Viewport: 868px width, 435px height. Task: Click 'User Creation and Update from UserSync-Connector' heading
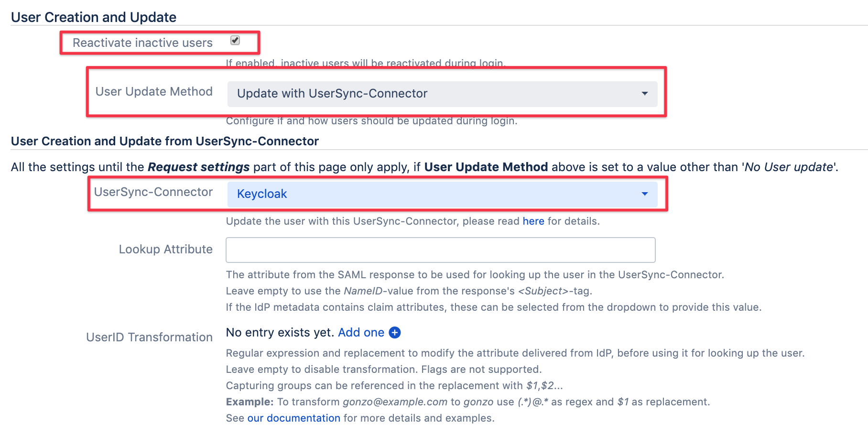(x=165, y=141)
